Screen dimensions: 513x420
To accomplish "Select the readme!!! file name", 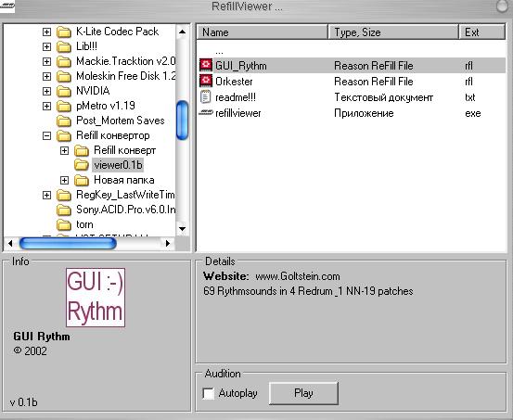I will [x=236, y=97].
